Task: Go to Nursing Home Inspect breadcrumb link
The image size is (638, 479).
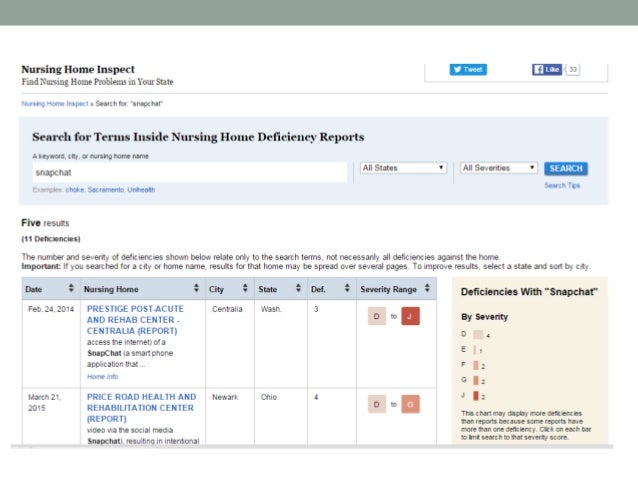Action: point(54,103)
